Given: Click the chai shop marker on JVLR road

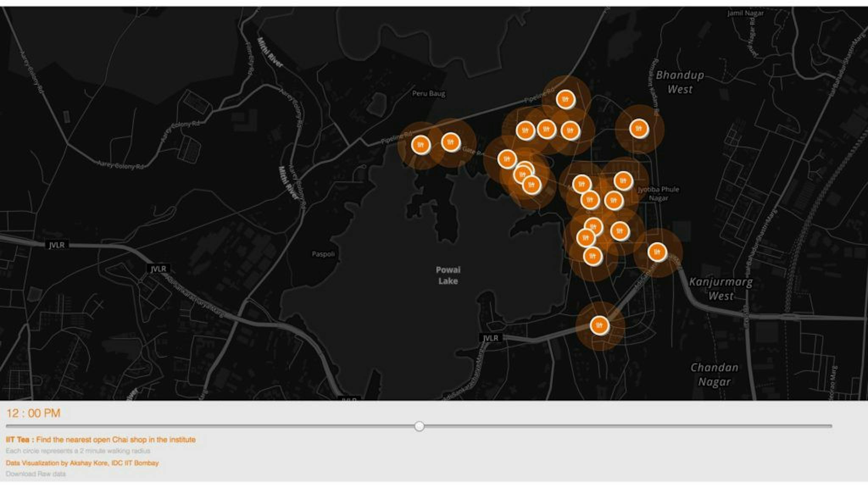Looking at the screenshot, I should point(599,325).
